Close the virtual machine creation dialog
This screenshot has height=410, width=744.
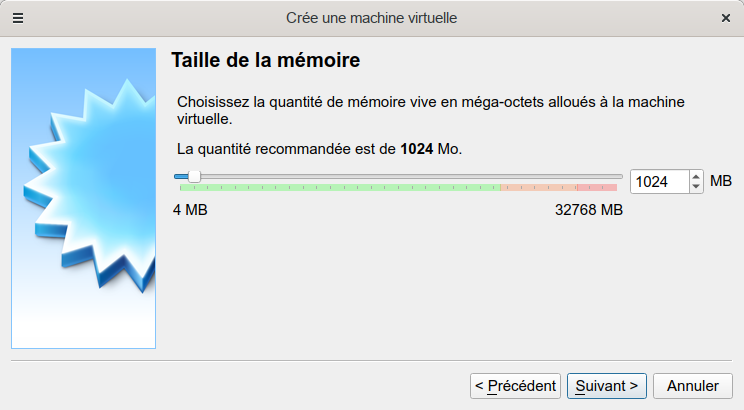click(x=725, y=18)
